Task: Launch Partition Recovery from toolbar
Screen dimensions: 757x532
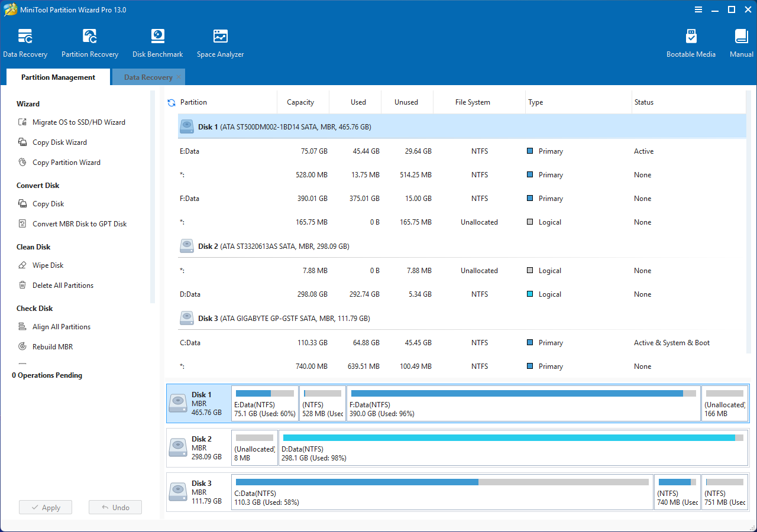Action: tap(90, 44)
